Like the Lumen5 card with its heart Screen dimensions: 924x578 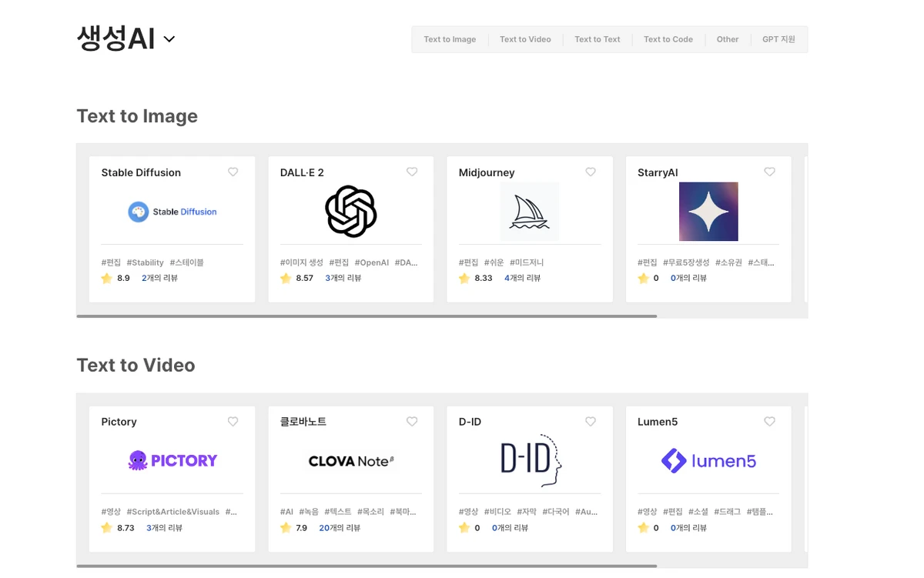pyautogui.click(x=769, y=422)
